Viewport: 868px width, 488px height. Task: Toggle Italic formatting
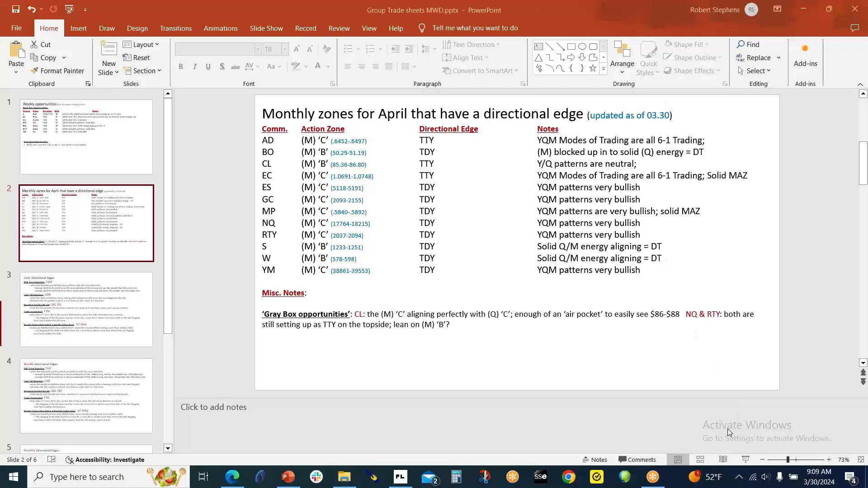pos(194,67)
